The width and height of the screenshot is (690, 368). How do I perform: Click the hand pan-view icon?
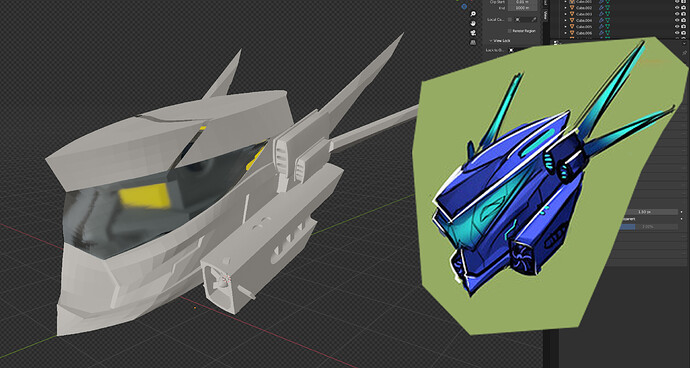click(x=473, y=23)
